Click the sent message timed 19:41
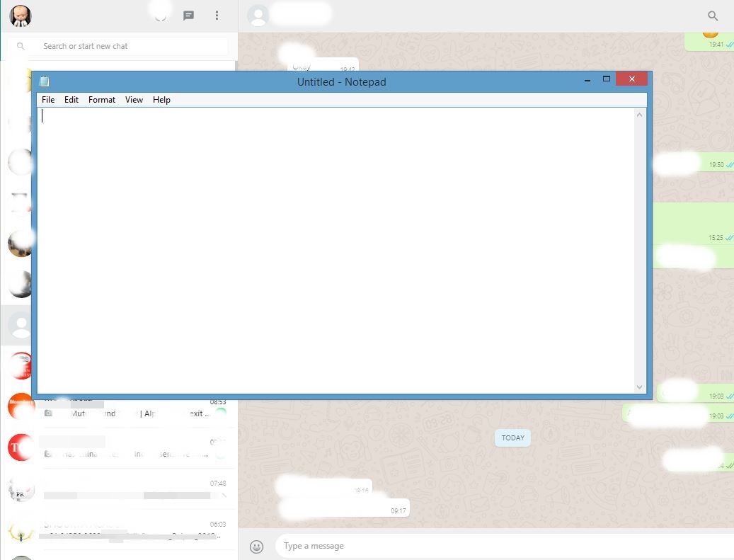 coord(709,42)
